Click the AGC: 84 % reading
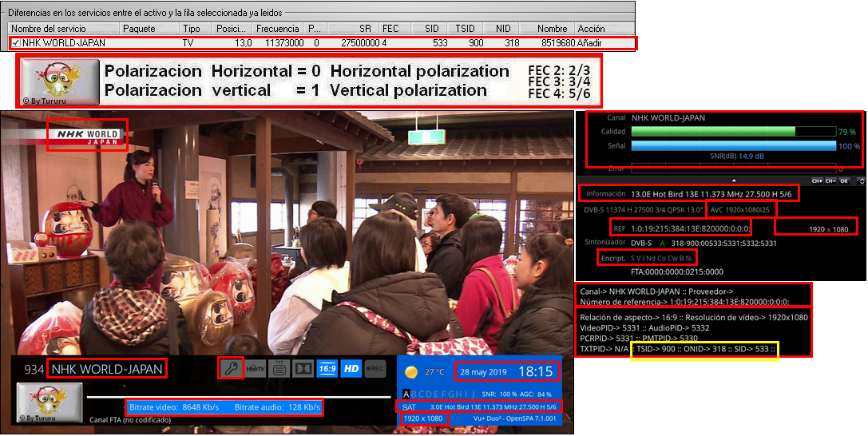Screen dimensions: 868x436 pyautogui.click(x=537, y=394)
